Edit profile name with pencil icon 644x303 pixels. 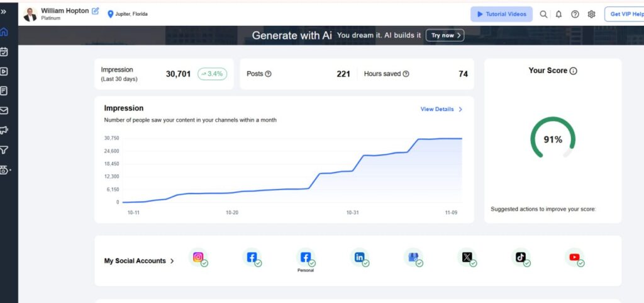tap(96, 11)
